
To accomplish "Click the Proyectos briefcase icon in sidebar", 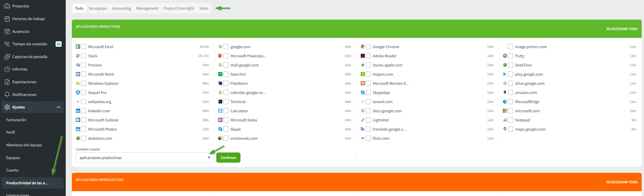I will 7,6.
